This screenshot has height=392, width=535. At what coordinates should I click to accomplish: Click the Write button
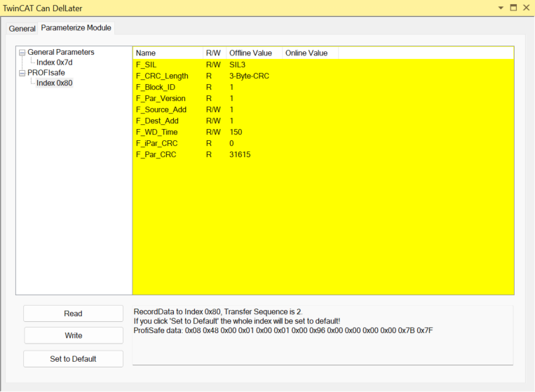pos(74,335)
